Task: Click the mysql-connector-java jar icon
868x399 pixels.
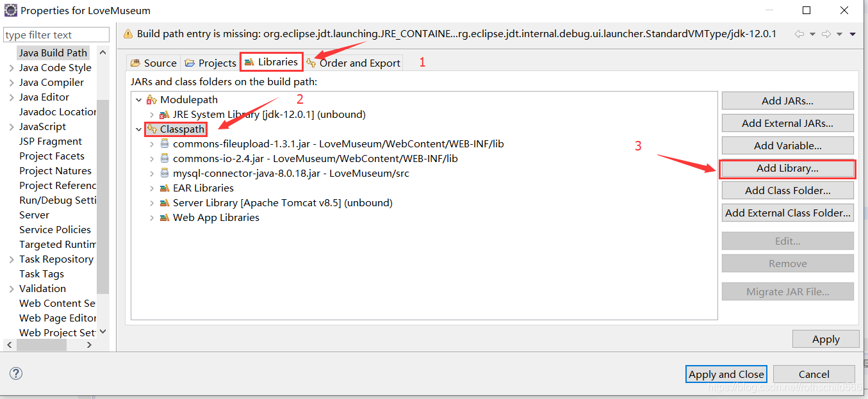Action: (x=165, y=174)
